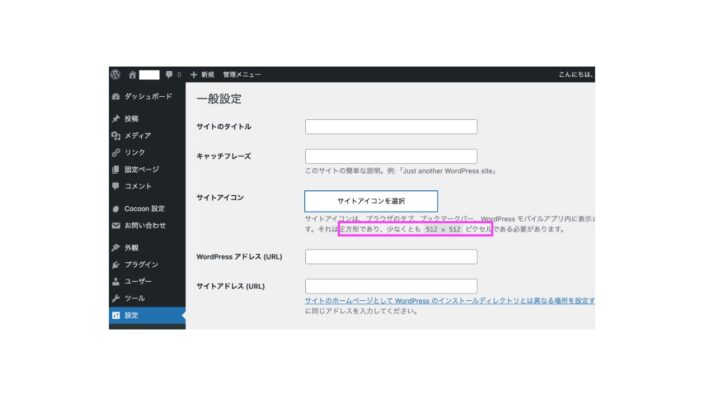This screenshot has width=704, height=396.
Task: Click the 投稿 pin icon
Action: point(116,119)
